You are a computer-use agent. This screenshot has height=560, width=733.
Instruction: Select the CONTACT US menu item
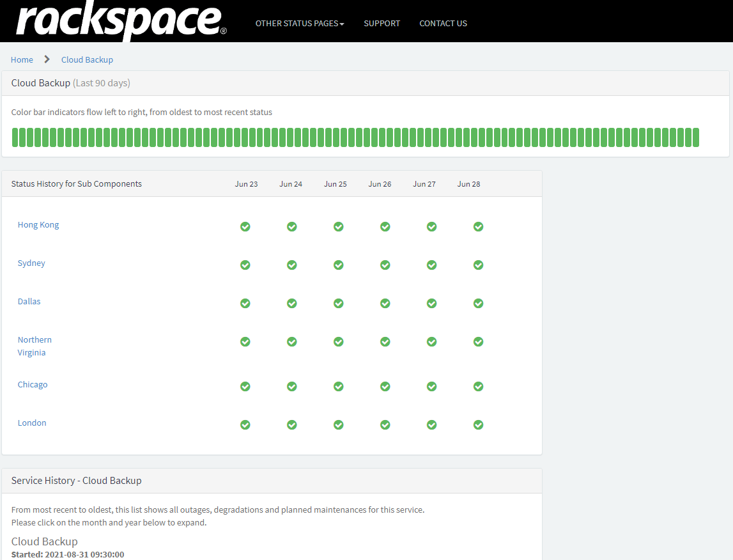(x=443, y=23)
